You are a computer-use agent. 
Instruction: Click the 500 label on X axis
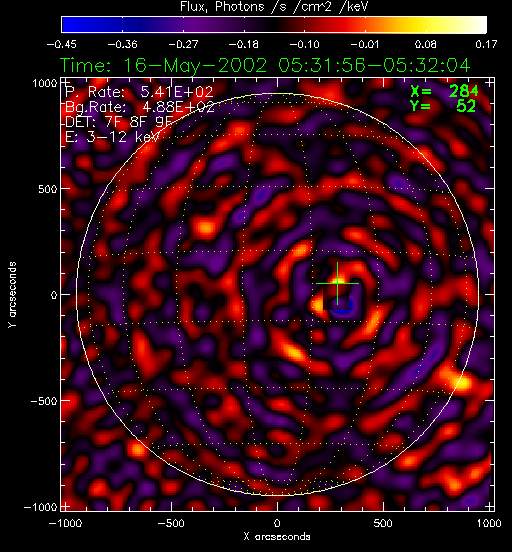tap(383, 523)
